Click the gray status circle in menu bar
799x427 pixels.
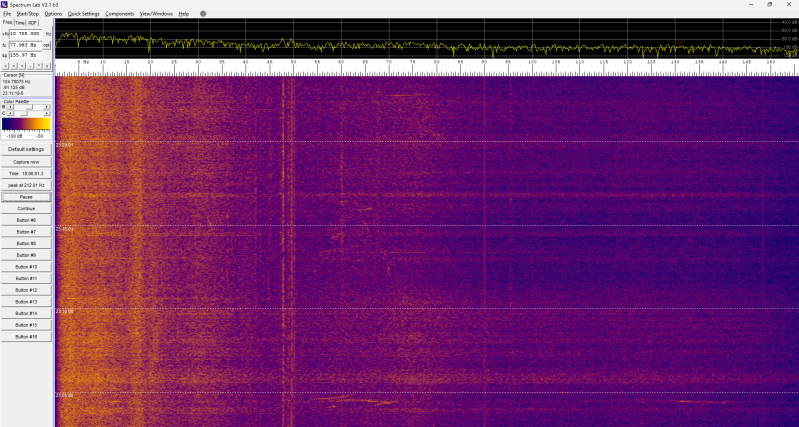(x=203, y=14)
